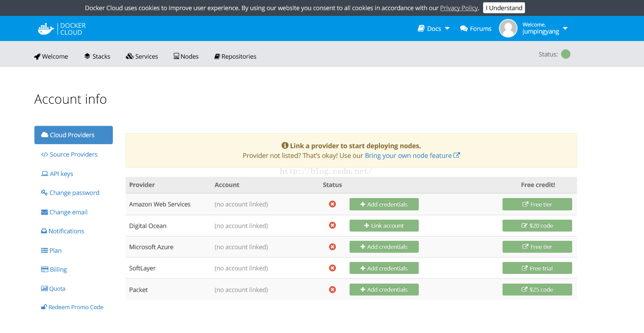Click the red status icon for Packet
The image size is (644, 333).
[332, 289]
